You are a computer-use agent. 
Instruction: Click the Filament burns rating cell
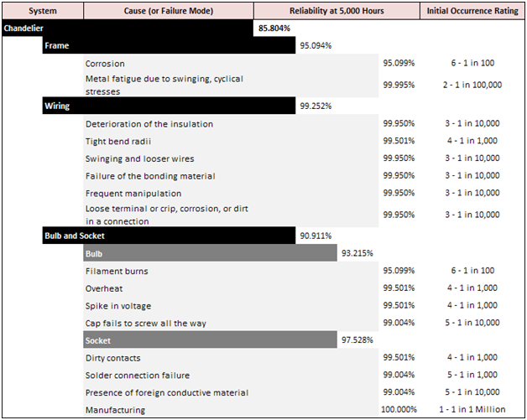coord(472,271)
